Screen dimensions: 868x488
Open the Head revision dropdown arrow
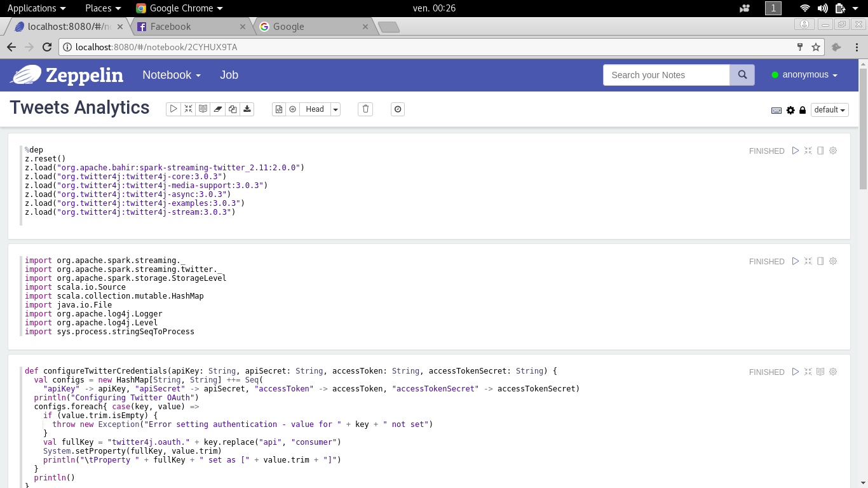point(336,109)
